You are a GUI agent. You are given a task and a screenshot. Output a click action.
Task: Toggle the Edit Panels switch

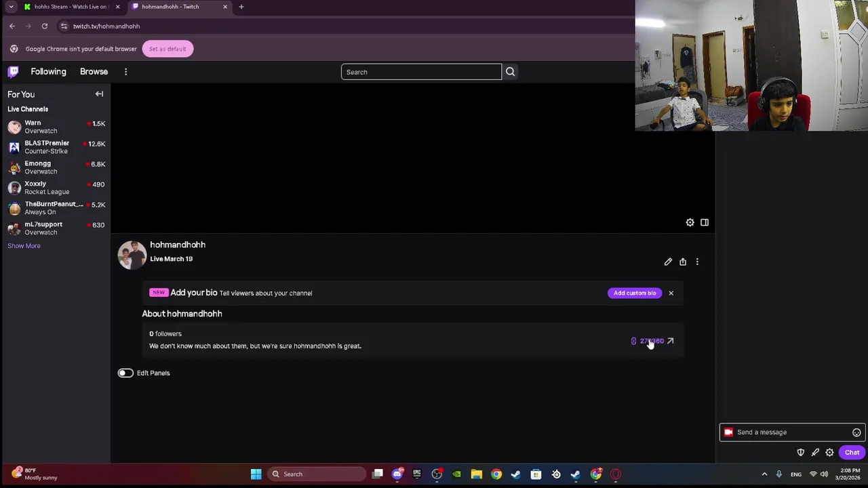pyautogui.click(x=125, y=373)
